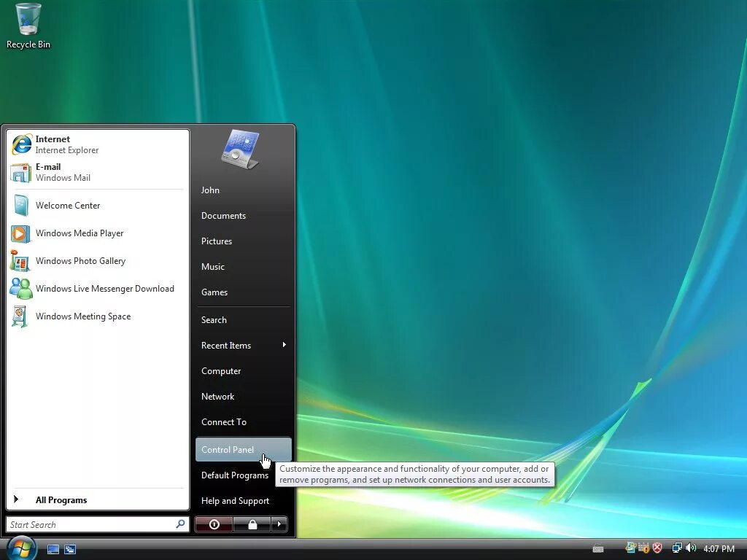Viewport: 747px width, 560px height.
Task: Open the Recycle Bin desktop icon
Action: 28,26
